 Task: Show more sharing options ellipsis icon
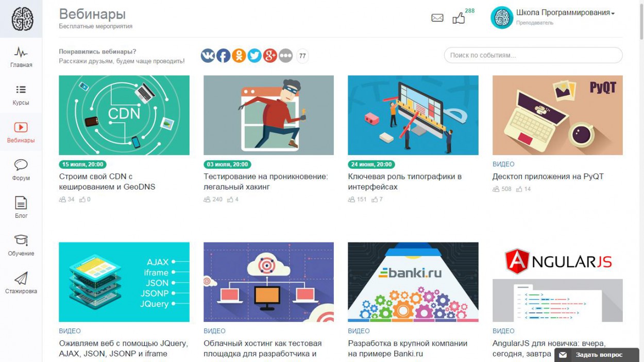tap(285, 56)
